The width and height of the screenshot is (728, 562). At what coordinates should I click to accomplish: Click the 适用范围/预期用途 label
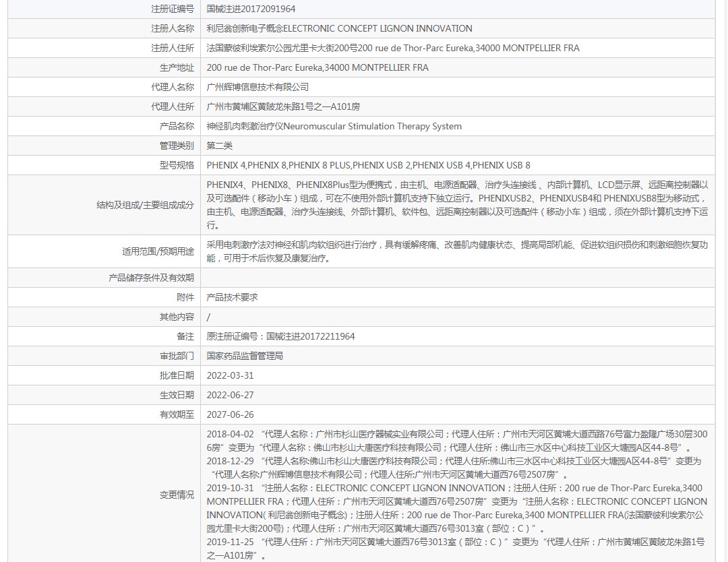(x=158, y=251)
